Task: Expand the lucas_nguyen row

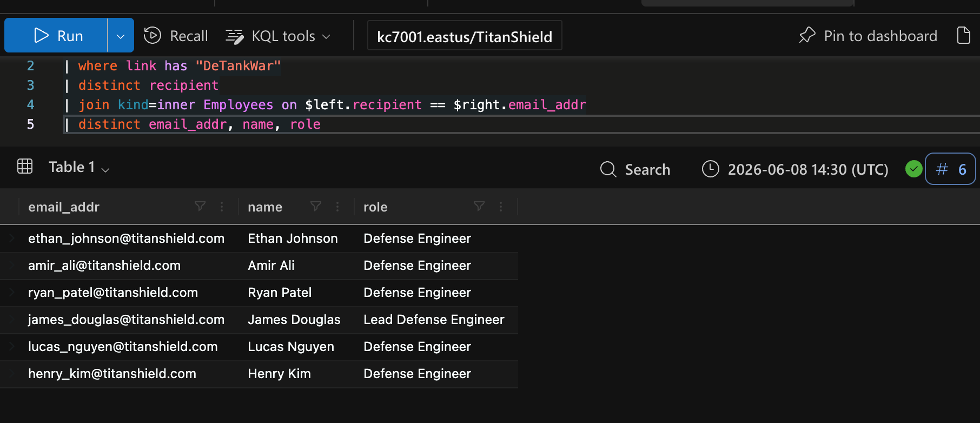Action: pyautogui.click(x=12, y=346)
